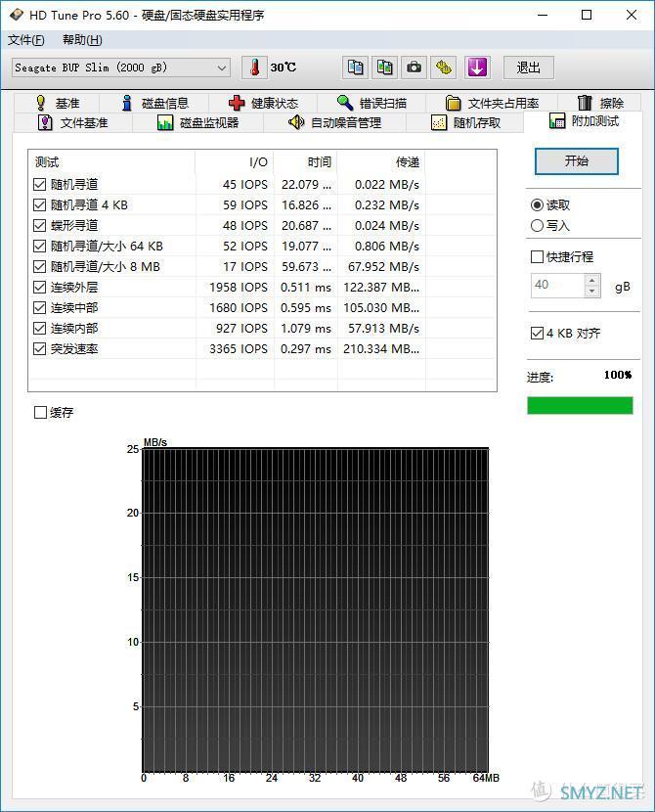Switch to the 磁盘信息 tab
This screenshot has height=812, width=655.
(154, 103)
